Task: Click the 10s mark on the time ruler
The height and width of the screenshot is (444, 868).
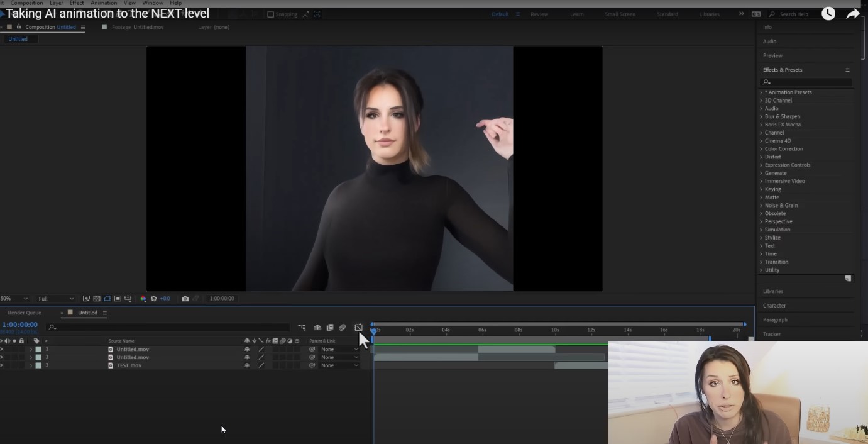Action: (555, 330)
